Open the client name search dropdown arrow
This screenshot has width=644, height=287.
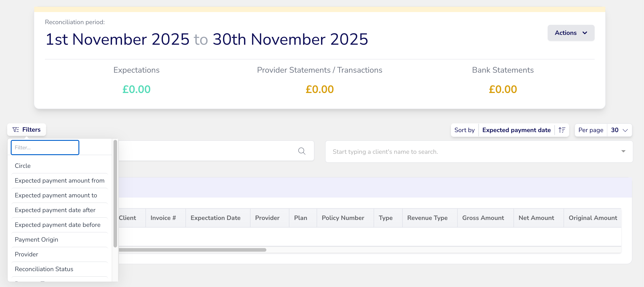click(623, 151)
